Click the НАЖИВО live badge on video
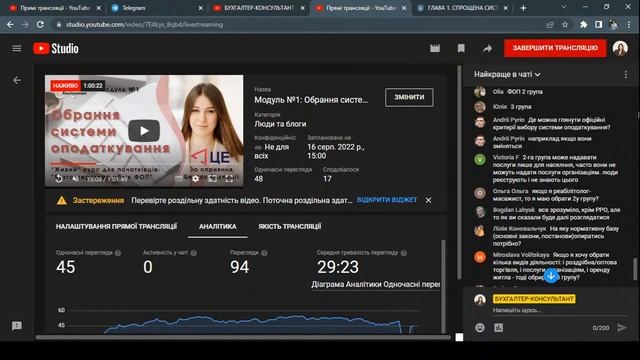The image size is (640, 360). (x=65, y=86)
